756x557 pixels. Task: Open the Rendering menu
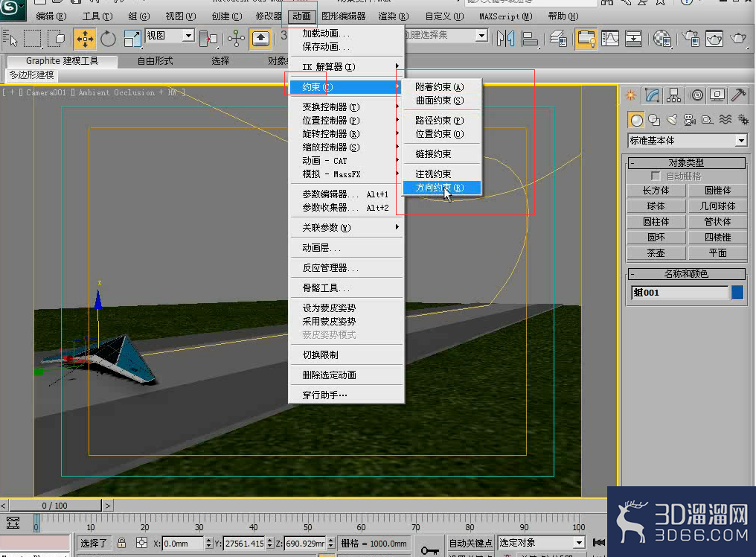point(394,16)
